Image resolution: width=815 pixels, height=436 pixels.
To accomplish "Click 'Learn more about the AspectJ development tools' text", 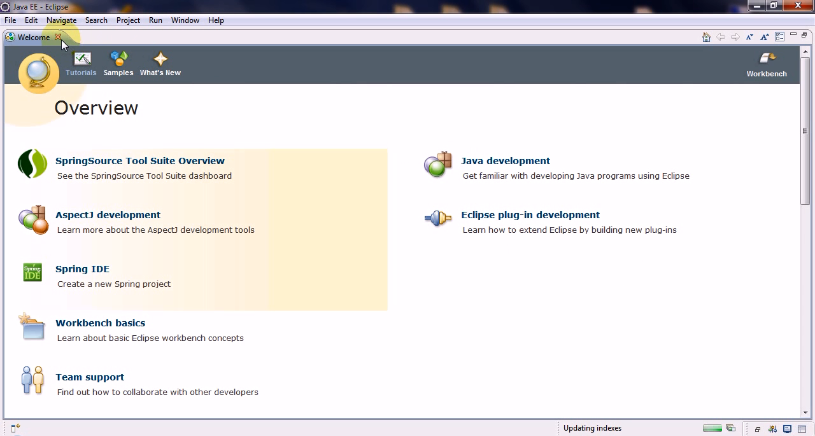I will 155,230.
